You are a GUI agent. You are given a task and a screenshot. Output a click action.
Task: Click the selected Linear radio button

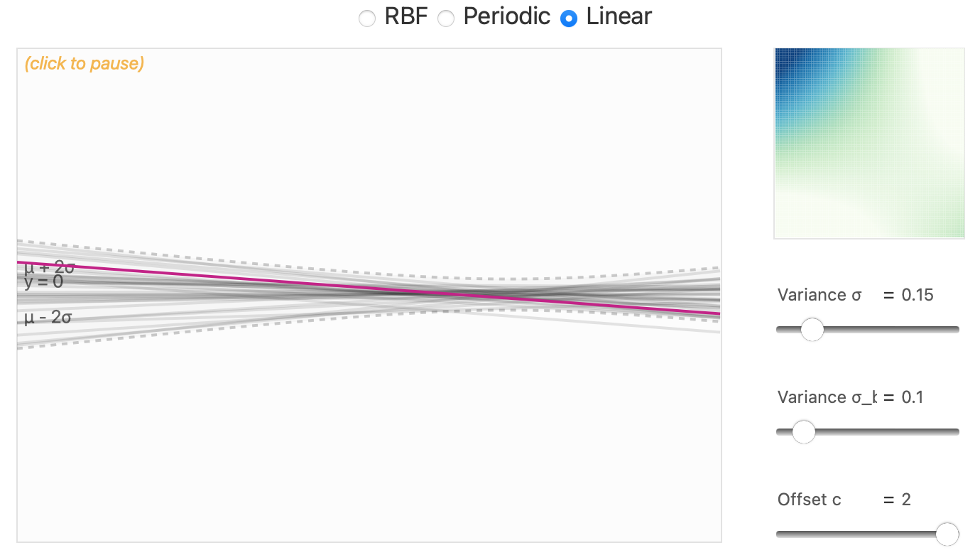tap(569, 18)
